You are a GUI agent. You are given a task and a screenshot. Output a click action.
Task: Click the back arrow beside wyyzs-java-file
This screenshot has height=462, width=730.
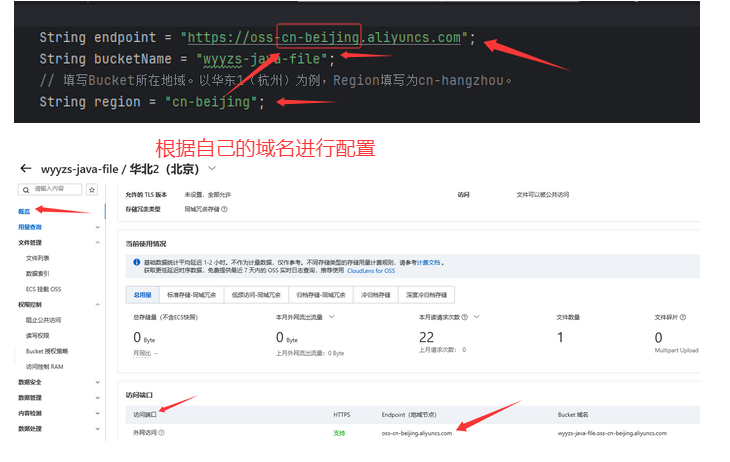26,169
